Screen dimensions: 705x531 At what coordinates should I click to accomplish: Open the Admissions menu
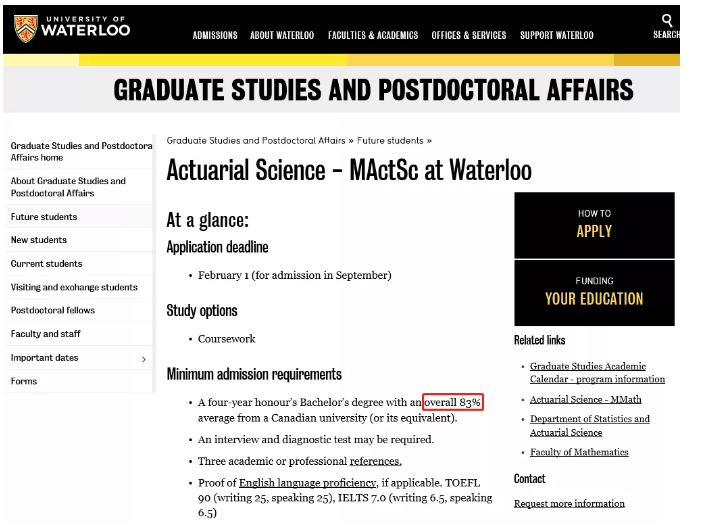click(215, 35)
